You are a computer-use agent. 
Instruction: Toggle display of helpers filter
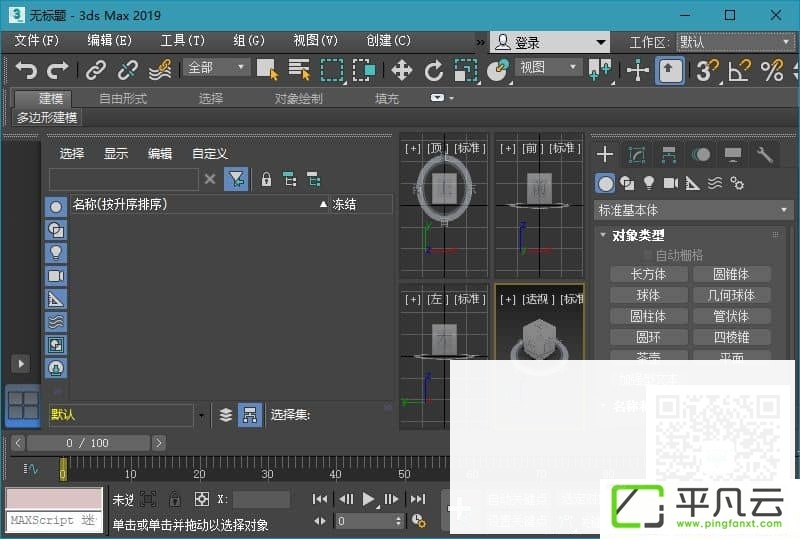(x=56, y=299)
